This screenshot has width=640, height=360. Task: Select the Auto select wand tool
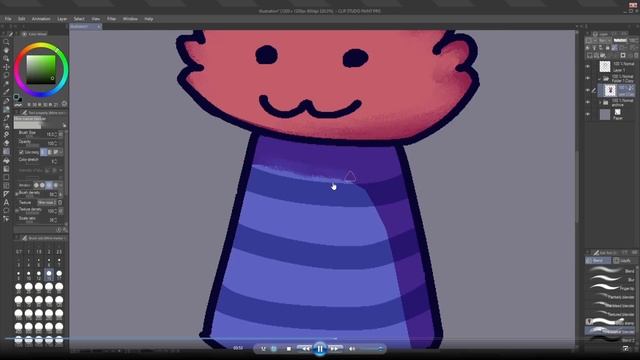[6, 84]
